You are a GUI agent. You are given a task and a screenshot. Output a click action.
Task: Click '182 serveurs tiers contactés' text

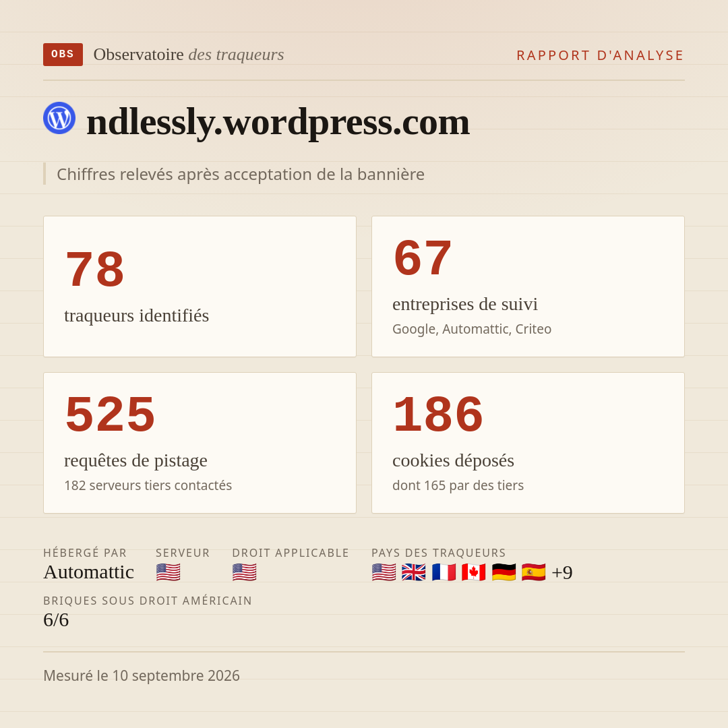[x=148, y=485]
